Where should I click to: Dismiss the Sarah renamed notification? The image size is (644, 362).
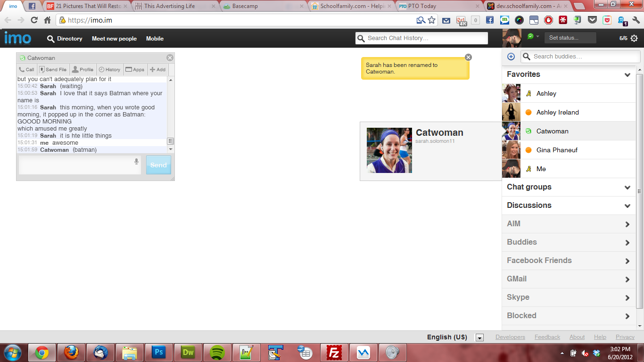(468, 57)
